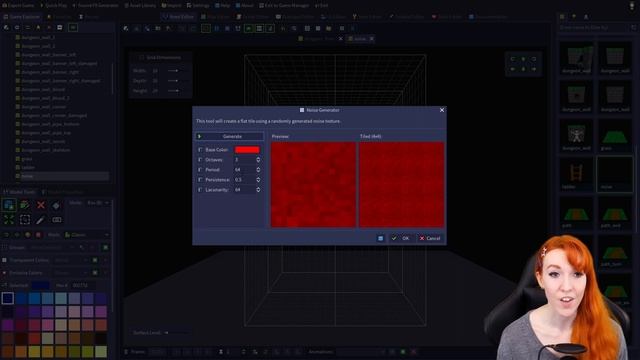Image resolution: width=640 pixels, height=360 pixels.
Task: Select the diamond-shaped tool icon
Action: (x=56, y=205)
